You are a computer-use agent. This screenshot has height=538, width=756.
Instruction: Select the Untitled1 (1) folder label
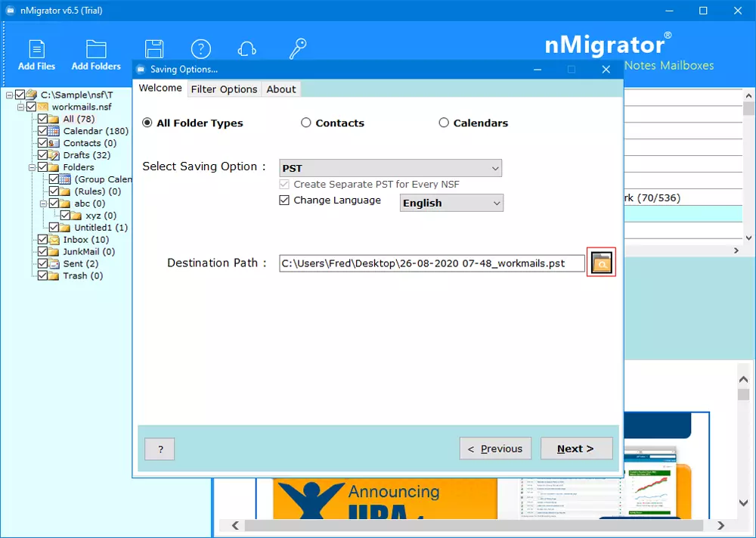[101, 227]
